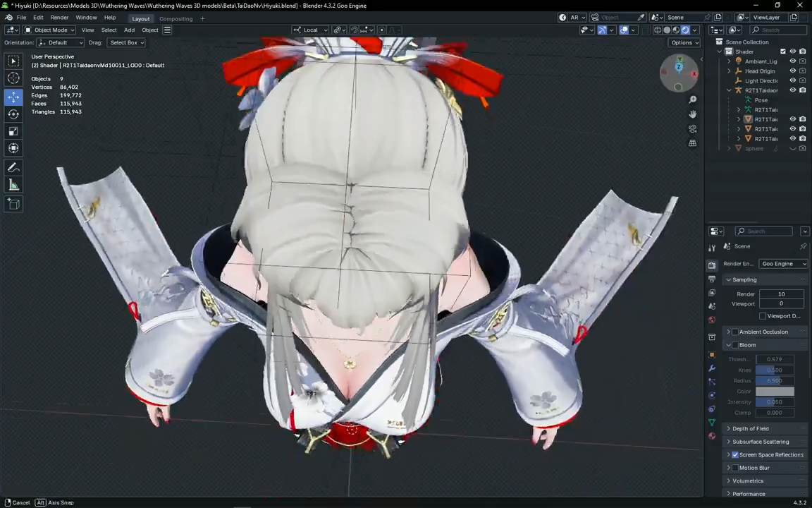Switch to material preview shading
Viewport: 812px width, 508px height.
[x=676, y=30]
